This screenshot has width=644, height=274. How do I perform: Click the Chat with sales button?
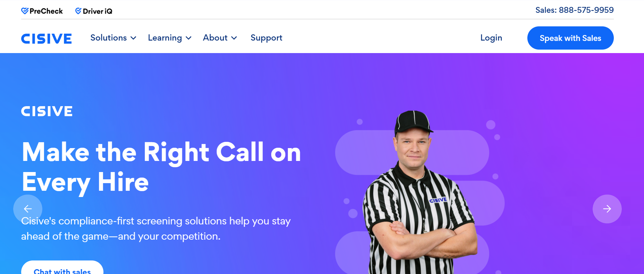[62, 268]
